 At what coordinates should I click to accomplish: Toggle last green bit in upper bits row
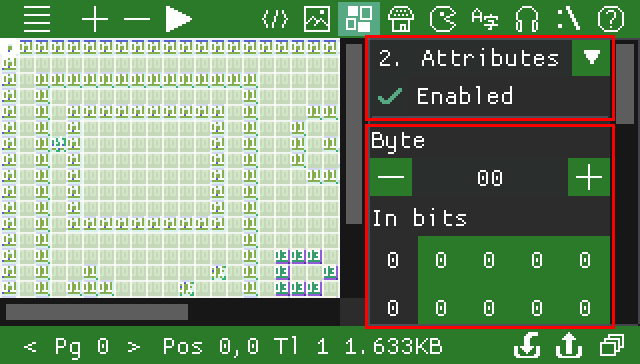[x=585, y=260]
